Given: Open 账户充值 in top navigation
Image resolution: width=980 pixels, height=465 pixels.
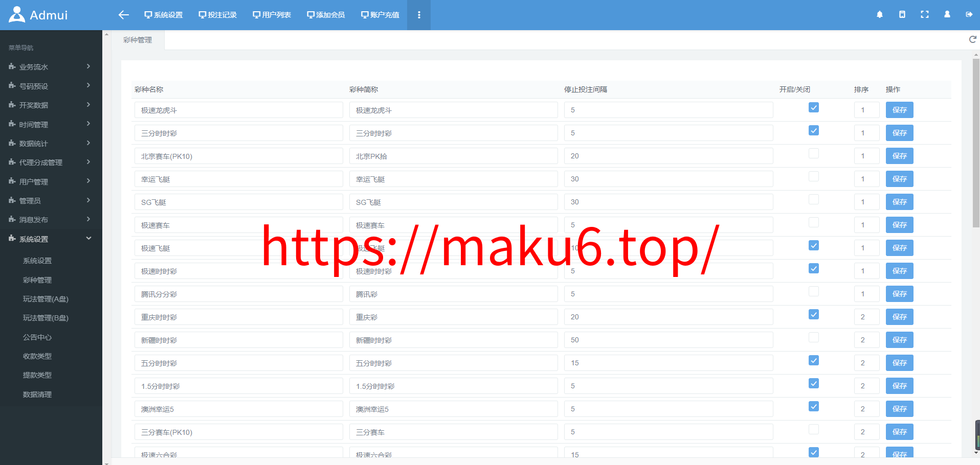Looking at the screenshot, I should click(381, 15).
